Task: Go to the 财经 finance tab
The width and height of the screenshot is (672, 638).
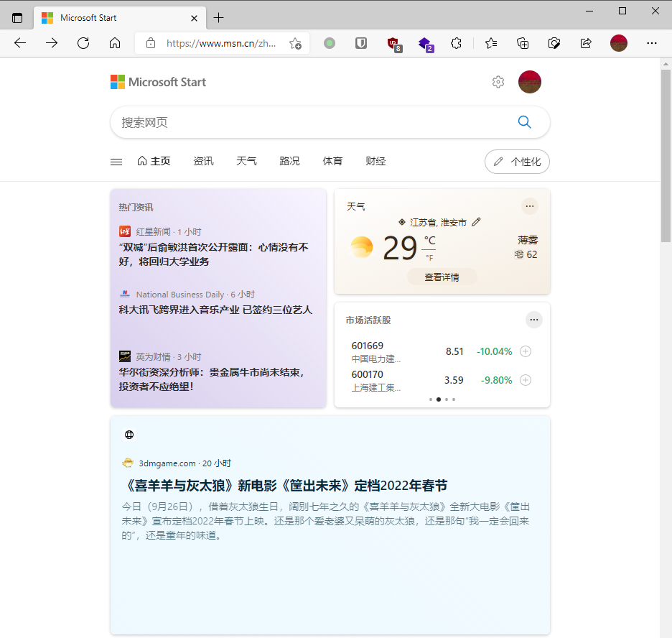Action: (375, 161)
